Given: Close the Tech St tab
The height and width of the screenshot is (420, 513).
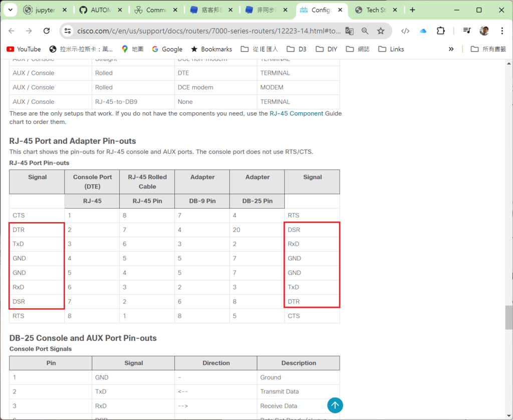Looking at the screenshot, I should click(395, 10).
